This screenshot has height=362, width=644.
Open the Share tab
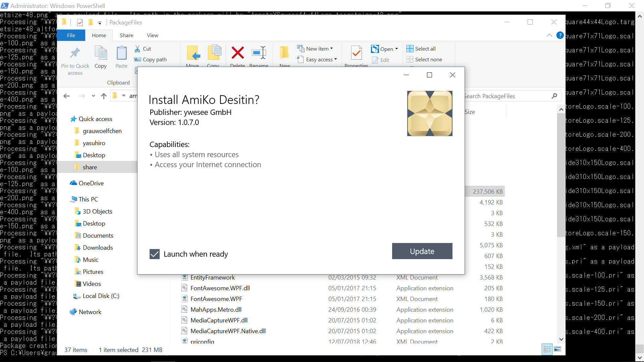coord(126,35)
